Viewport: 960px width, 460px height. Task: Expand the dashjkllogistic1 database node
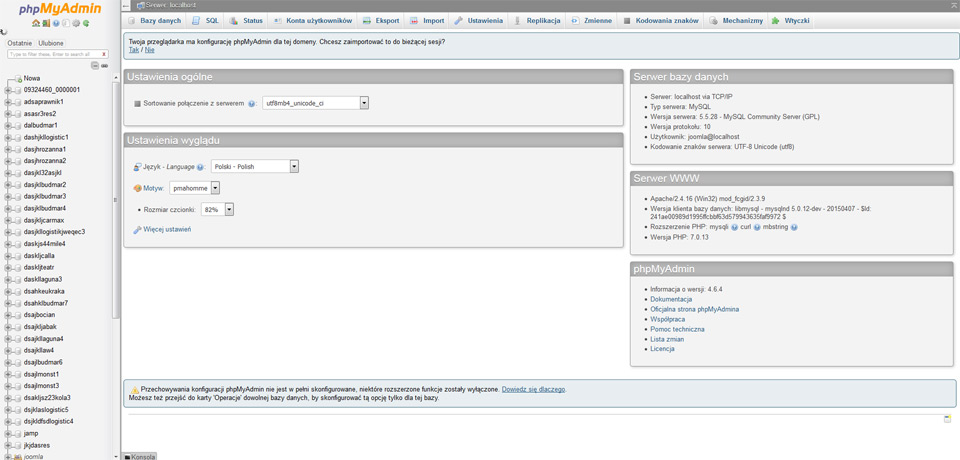[8, 137]
